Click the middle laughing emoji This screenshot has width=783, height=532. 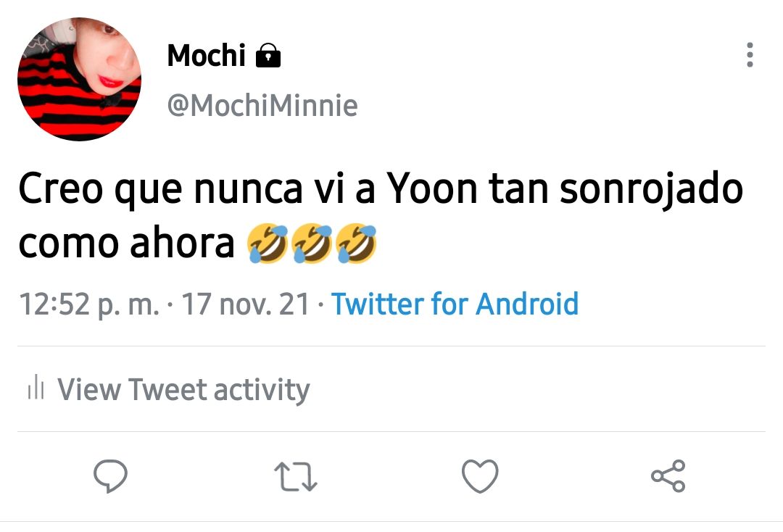pyautogui.click(x=312, y=243)
